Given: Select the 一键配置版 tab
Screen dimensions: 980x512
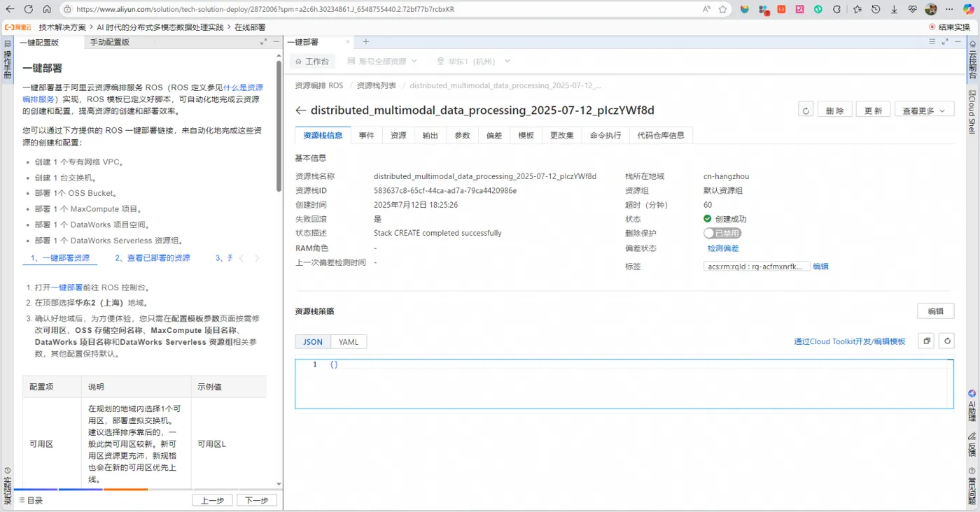Looking at the screenshot, I should 39,42.
